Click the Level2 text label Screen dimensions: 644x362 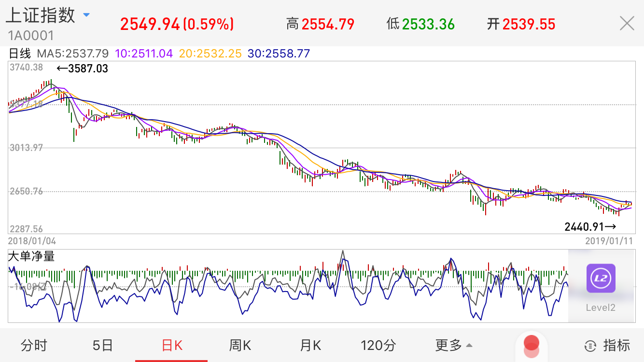coord(601,307)
